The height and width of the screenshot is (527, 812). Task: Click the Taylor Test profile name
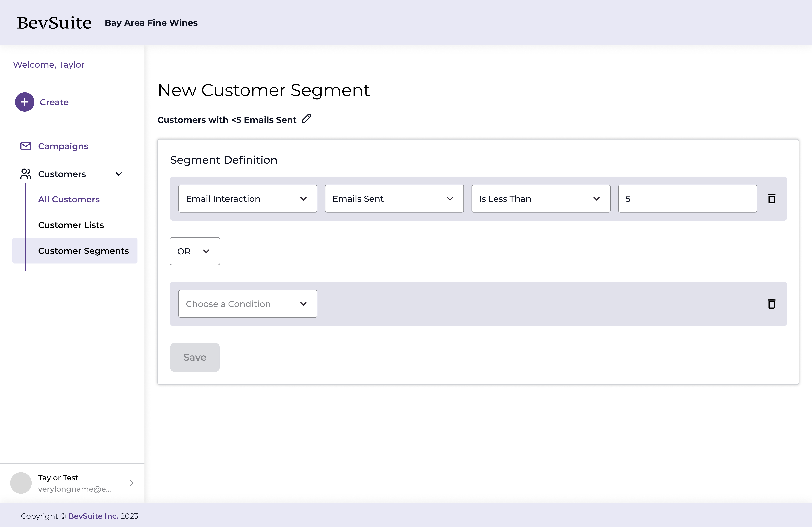pyautogui.click(x=58, y=478)
